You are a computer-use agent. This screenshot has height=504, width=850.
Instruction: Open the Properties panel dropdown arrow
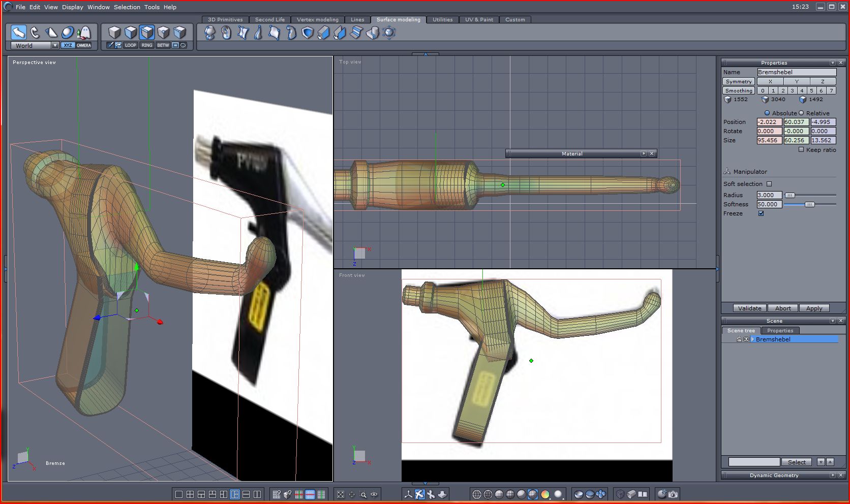point(832,63)
